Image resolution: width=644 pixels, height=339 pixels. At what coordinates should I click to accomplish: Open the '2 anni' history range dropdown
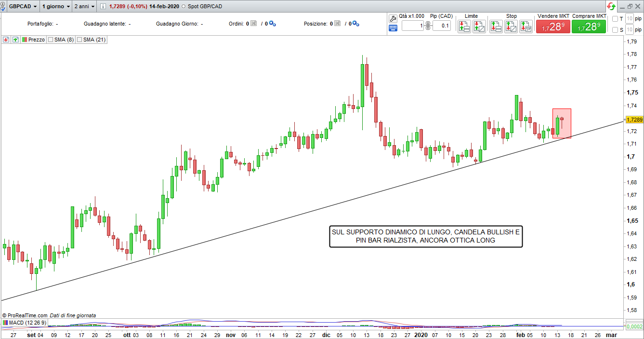pyautogui.click(x=84, y=7)
